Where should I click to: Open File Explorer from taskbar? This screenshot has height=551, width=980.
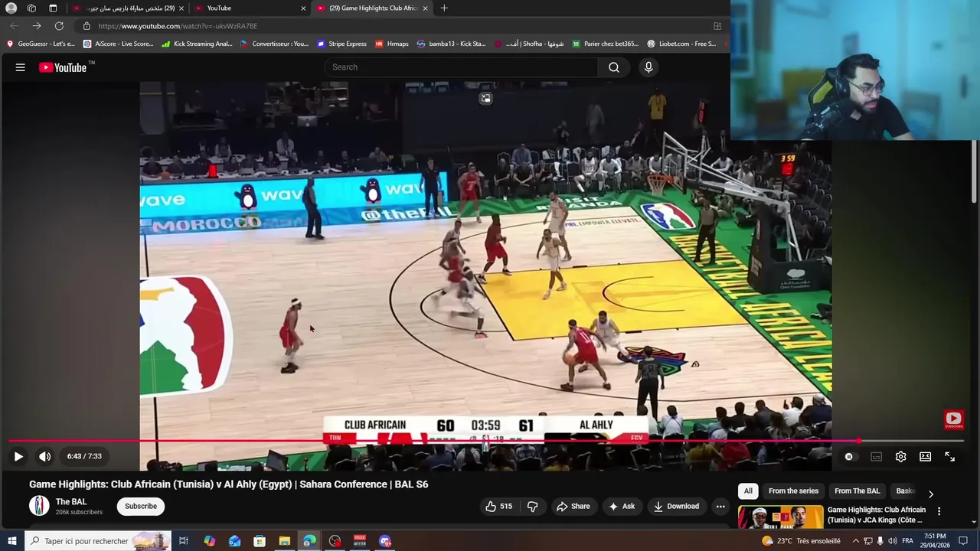[284, 541]
